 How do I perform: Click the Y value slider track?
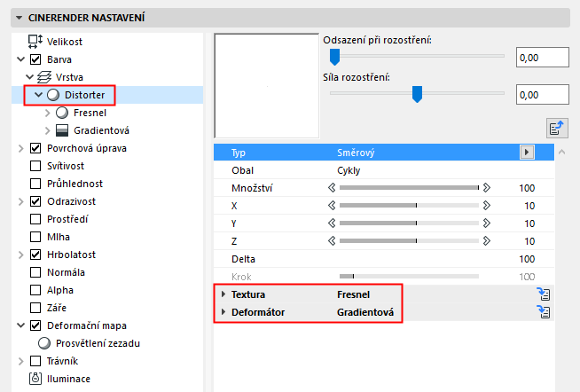(x=409, y=223)
